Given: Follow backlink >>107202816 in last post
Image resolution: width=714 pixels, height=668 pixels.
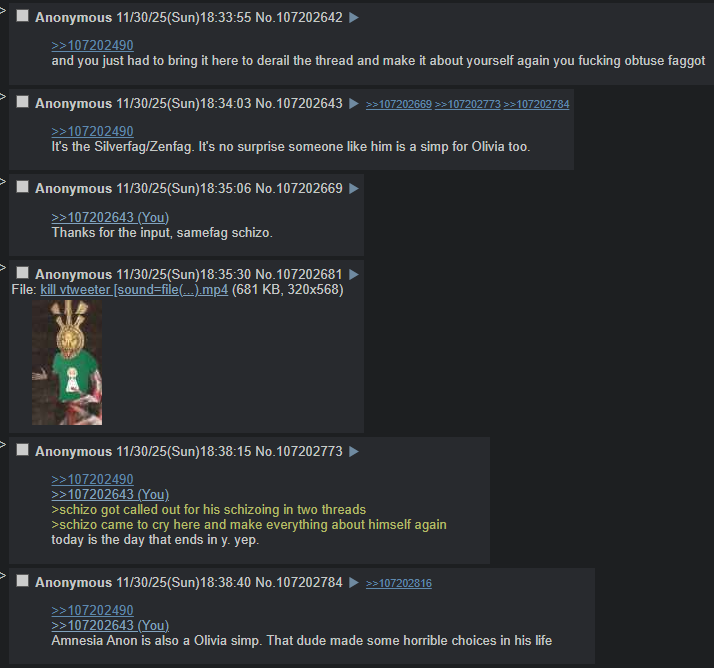Looking at the screenshot, I should tap(398, 583).
